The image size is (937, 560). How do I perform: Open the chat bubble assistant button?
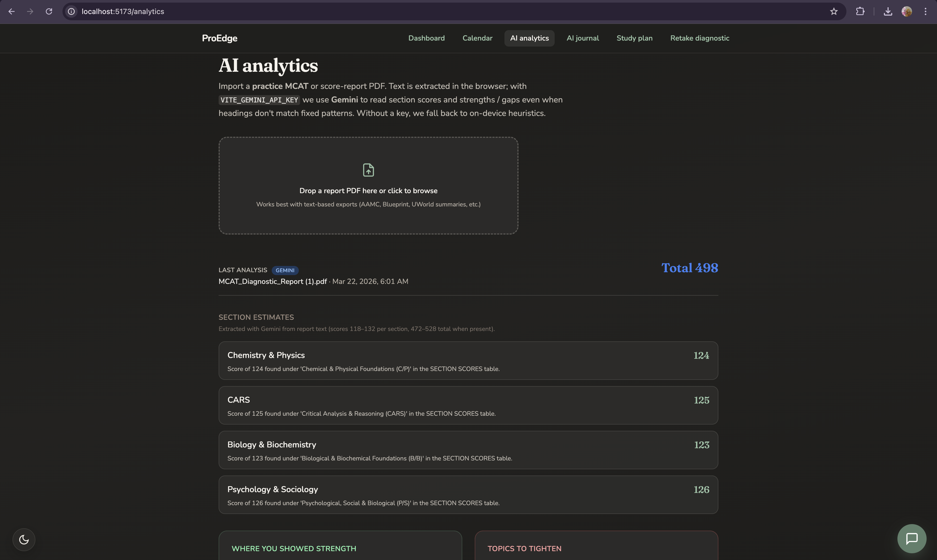tap(911, 538)
